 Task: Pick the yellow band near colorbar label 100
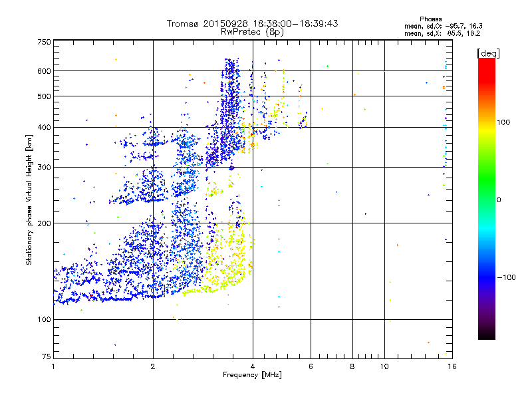(x=487, y=129)
